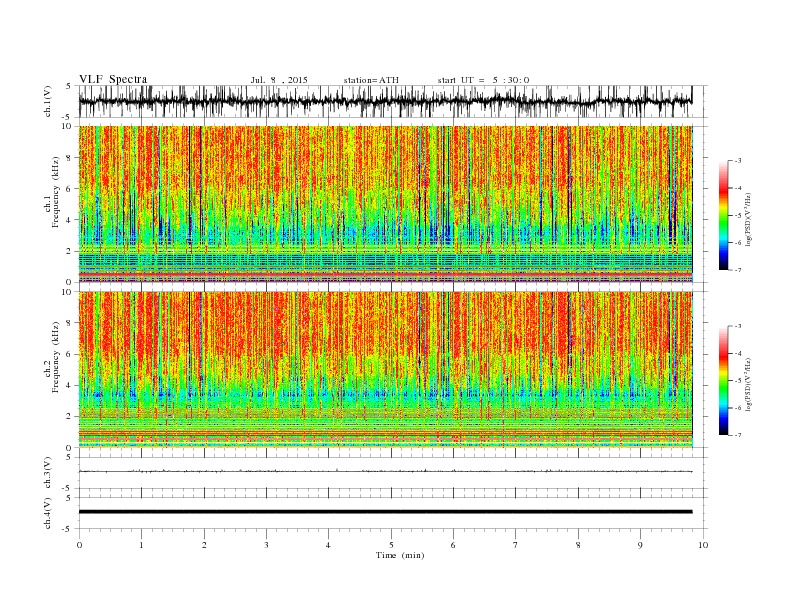This screenshot has width=792, height=612.
Task: Click the "-5" tick on ch.3(V) axis
Action: [68, 488]
